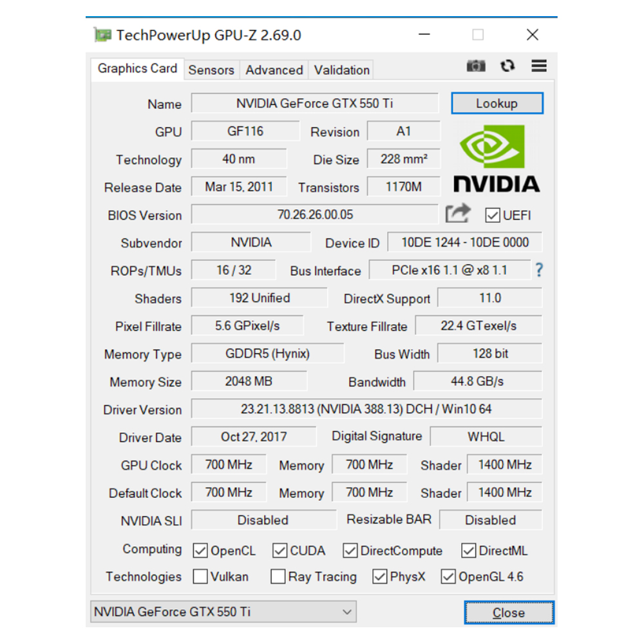This screenshot has height=644, width=644.
Task: Click the Revision field showing A1
Action: [x=403, y=131]
